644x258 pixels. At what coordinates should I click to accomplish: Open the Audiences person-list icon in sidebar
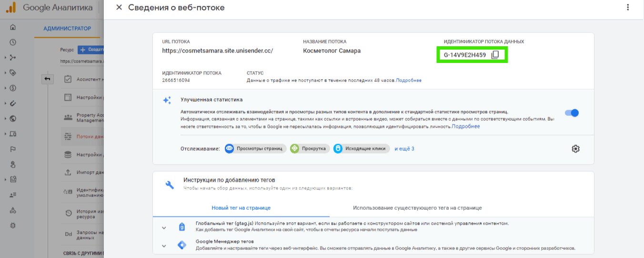(13, 195)
